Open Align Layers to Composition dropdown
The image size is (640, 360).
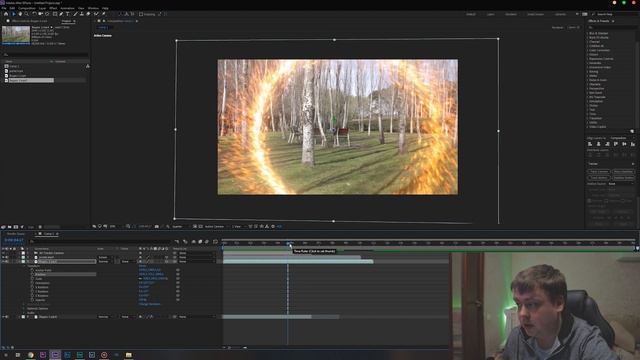point(623,138)
